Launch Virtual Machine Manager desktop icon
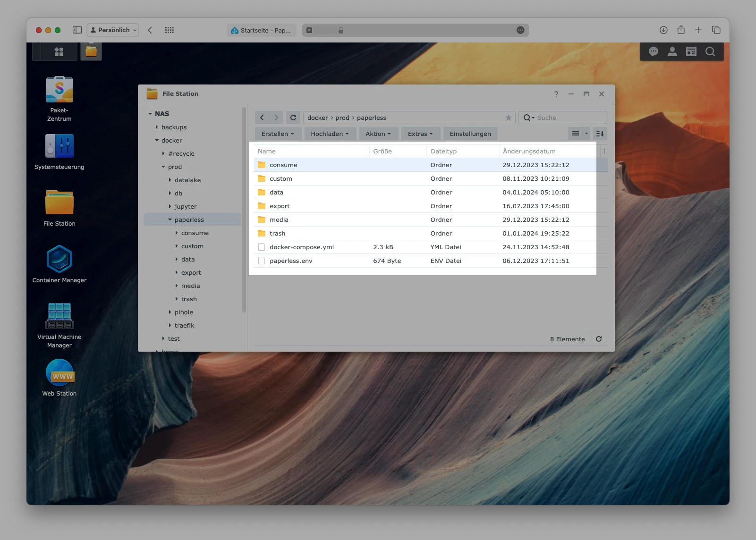The image size is (756, 540). pos(59,316)
